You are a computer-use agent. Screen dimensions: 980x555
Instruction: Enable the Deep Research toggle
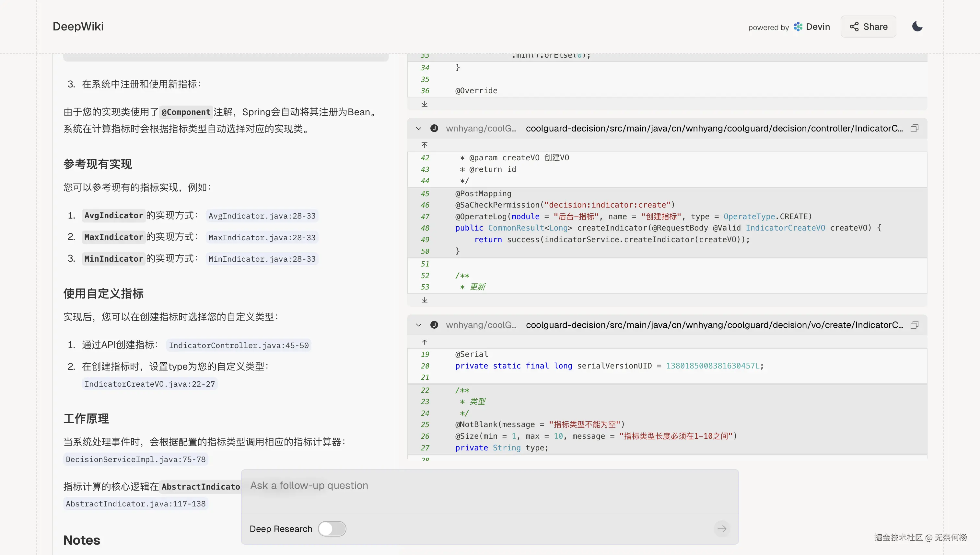tap(332, 529)
